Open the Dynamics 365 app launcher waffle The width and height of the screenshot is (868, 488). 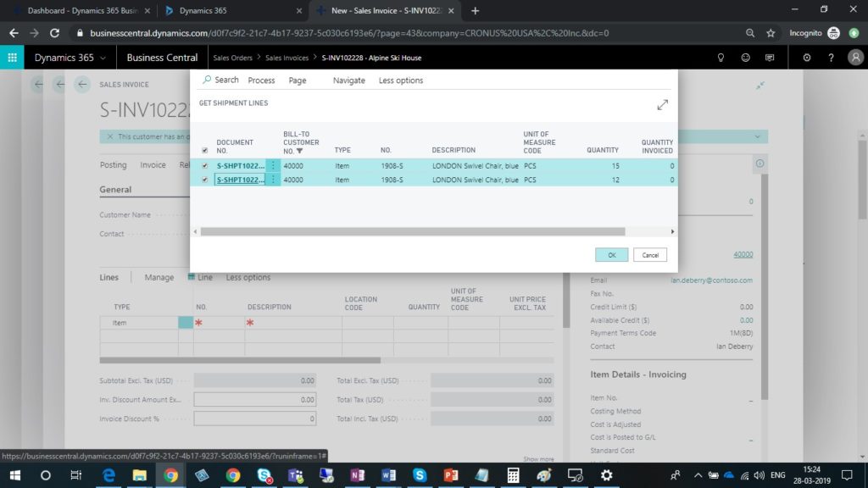tap(12, 58)
